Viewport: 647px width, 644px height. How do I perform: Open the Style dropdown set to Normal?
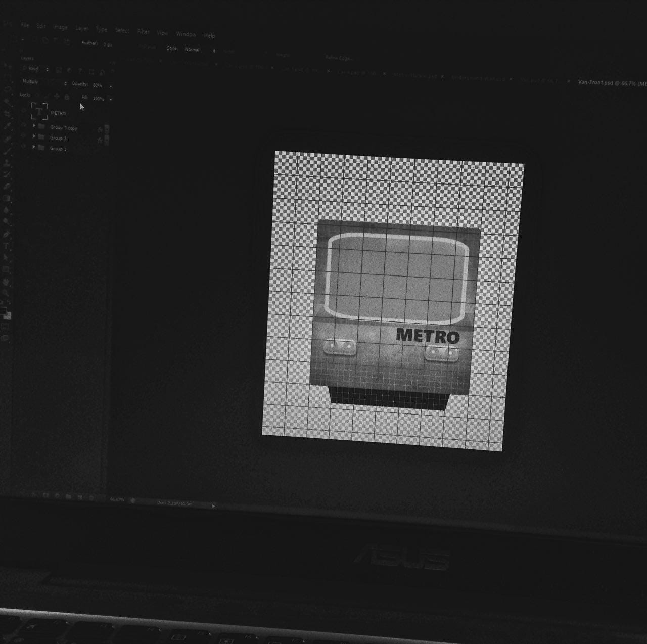tap(199, 50)
